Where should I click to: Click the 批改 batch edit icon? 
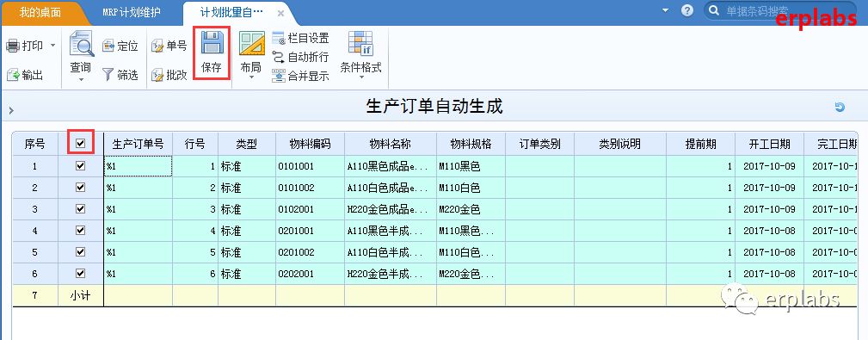157,75
